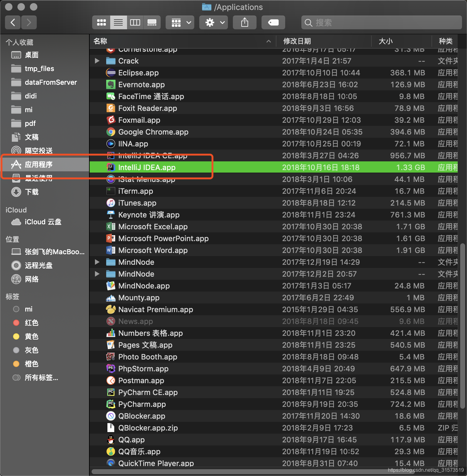467x476 pixels.
Task: Select the Foxmail.app icon
Action: [x=111, y=120]
